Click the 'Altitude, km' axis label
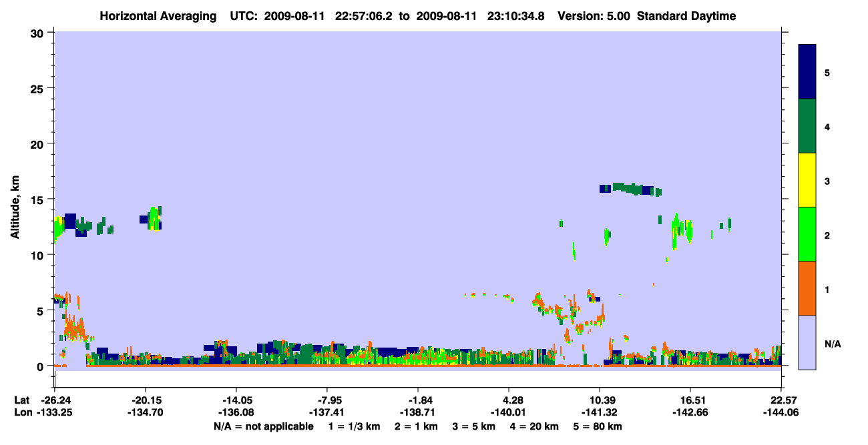The image size is (868, 445). pyautogui.click(x=15, y=208)
